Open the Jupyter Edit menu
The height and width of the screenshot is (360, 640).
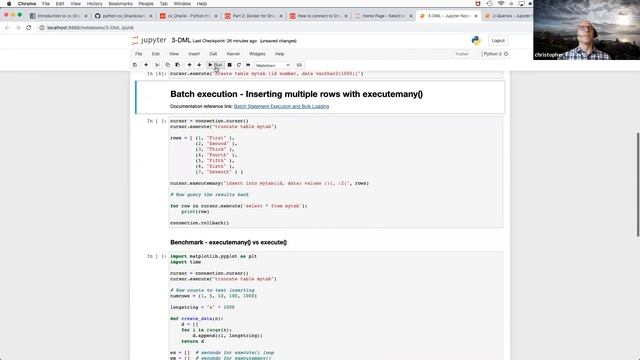[156, 54]
